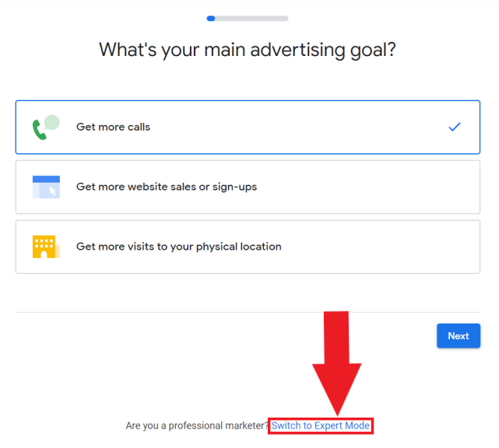Click the grey unfilled part of the progress bar
The width and height of the screenshot is (499, 448).
pos(251,19)
